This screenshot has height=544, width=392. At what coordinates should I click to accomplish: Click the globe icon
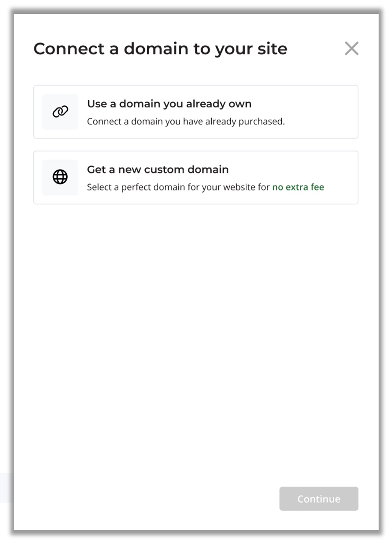(60, 177)
